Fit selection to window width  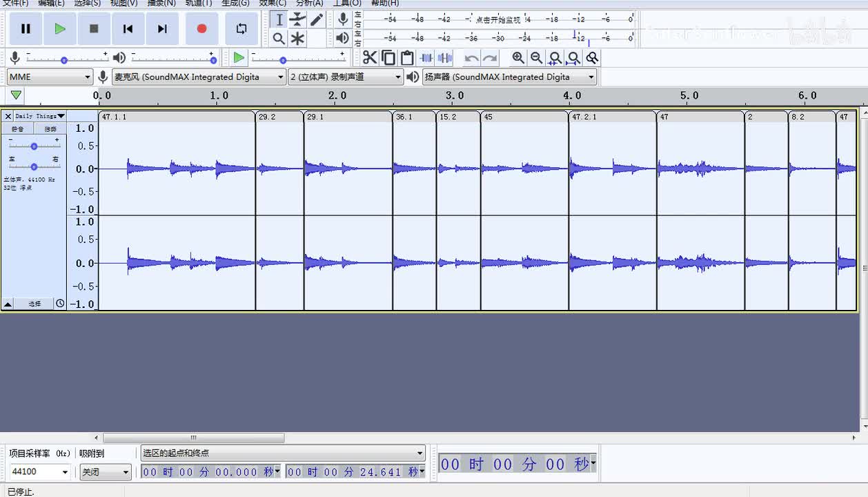point(555,58)
